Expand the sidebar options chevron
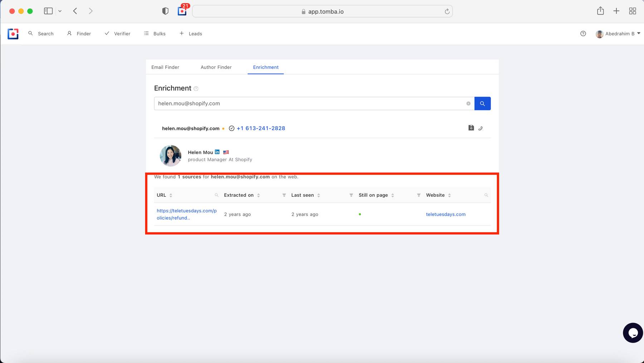The height and width of the screenshot is (363, 644). coord(60,11)
